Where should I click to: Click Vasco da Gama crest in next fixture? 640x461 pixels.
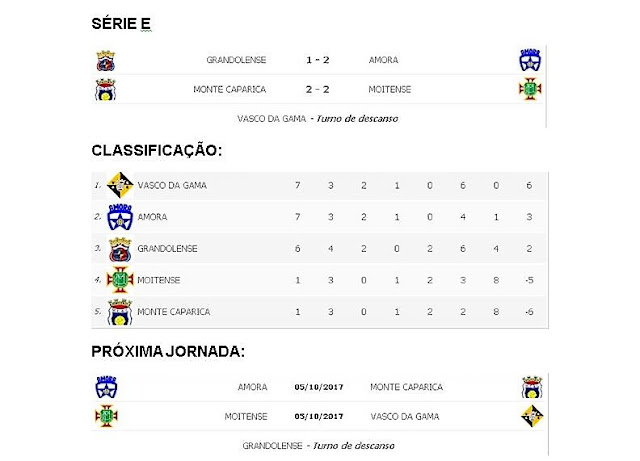point(532,416)
